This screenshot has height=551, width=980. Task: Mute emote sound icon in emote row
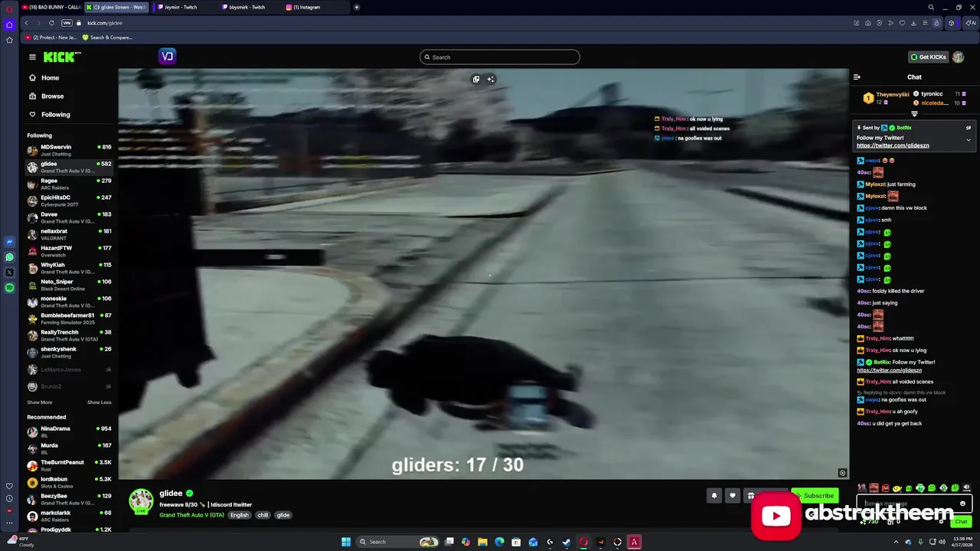pyautogui.click(x=966, y=487)
